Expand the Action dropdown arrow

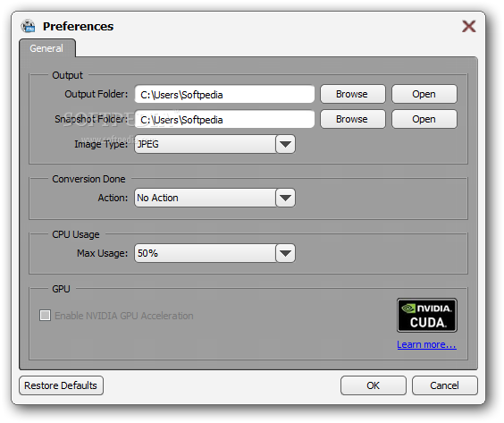coord(285,198)
